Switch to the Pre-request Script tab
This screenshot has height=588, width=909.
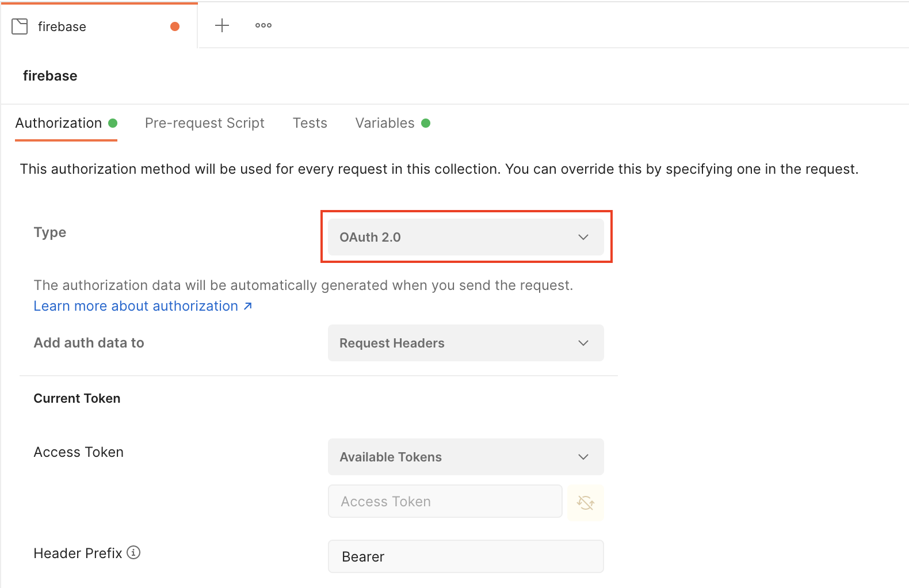(204, 123)
